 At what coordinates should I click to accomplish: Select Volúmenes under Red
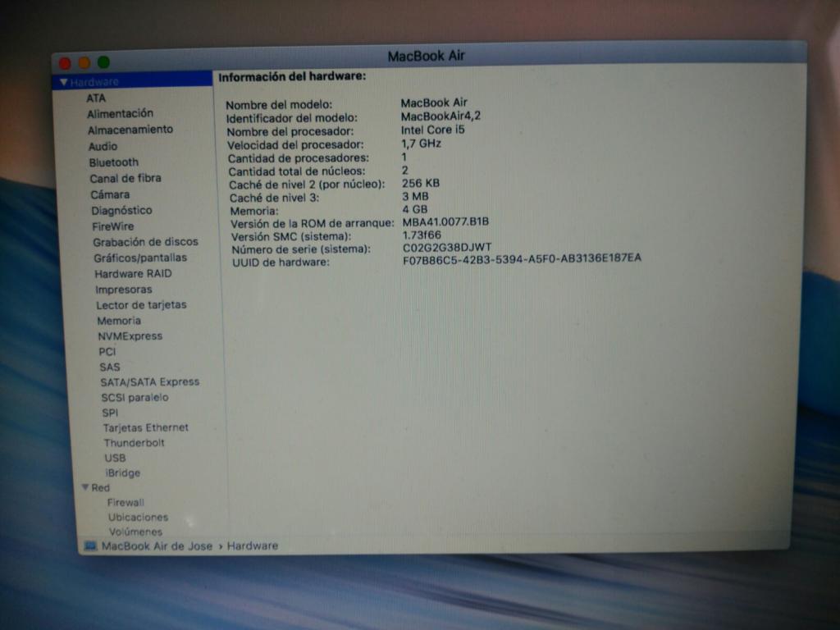pos(135,532)
